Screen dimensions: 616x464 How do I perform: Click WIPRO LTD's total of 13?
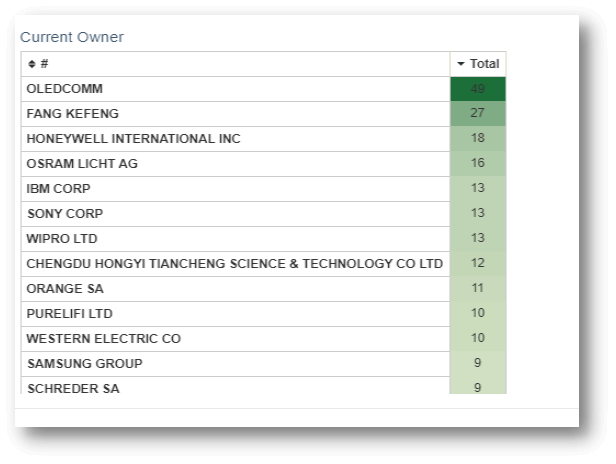click(478, 238)
